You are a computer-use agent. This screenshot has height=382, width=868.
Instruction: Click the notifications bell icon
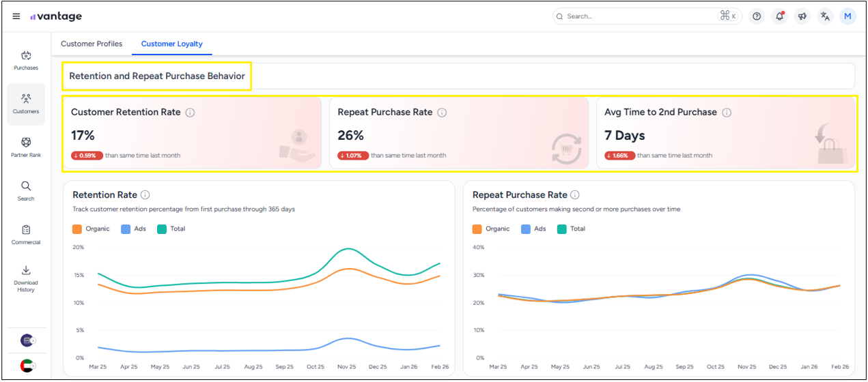click(779, 16)
